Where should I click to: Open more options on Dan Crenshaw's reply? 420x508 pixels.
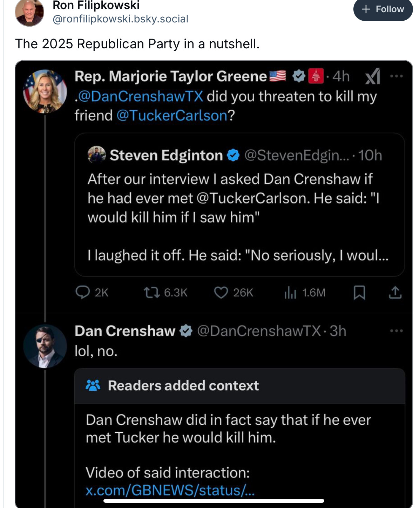[397, 331]
